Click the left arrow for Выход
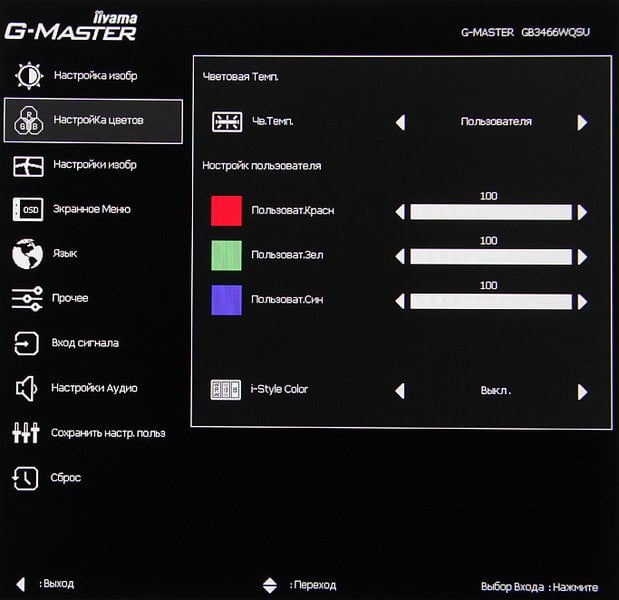Screen dimensions: 619x600 pos(21,584)
